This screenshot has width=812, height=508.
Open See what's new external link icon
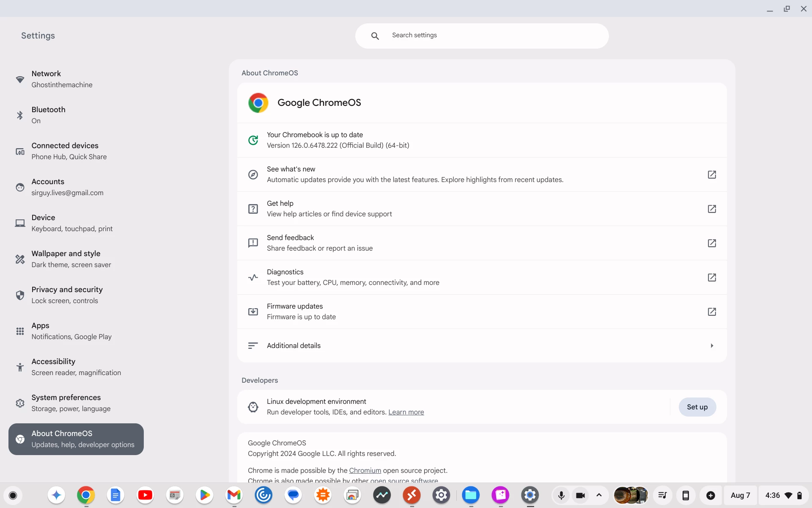712,174
